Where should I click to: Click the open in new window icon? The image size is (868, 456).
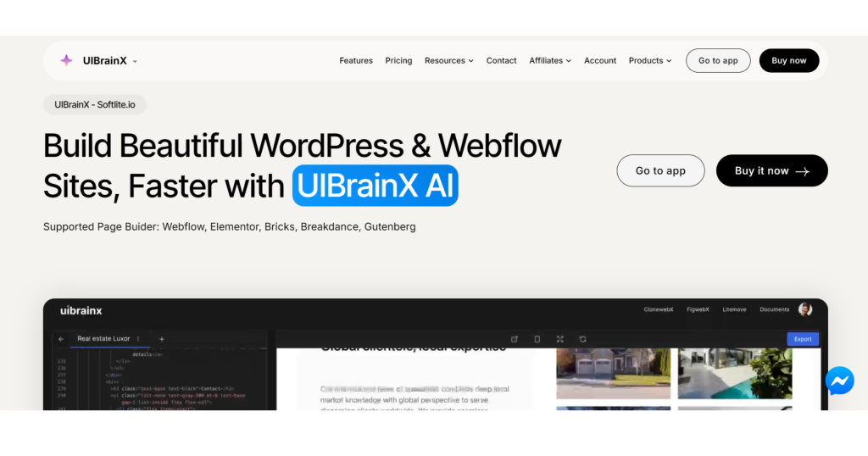pyautogui.click(x=514, y=339)
